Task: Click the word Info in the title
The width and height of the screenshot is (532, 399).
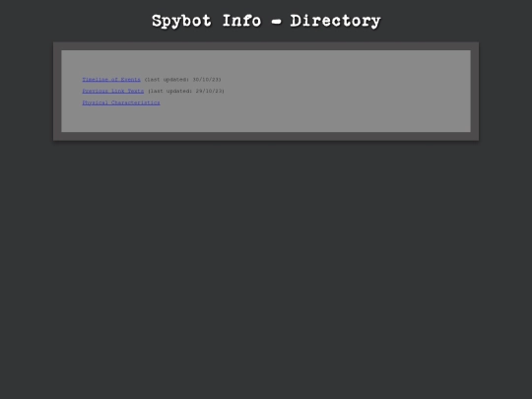Action: (x=242, y=21)
